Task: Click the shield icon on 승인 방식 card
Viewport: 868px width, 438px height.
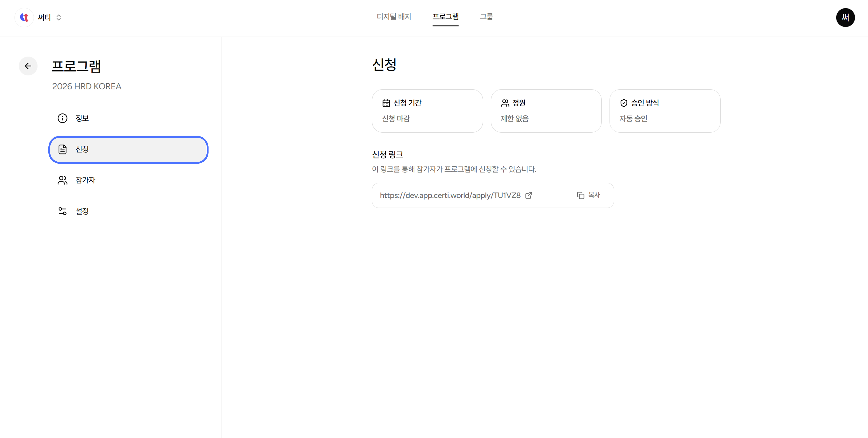Action: coord(624,103)
